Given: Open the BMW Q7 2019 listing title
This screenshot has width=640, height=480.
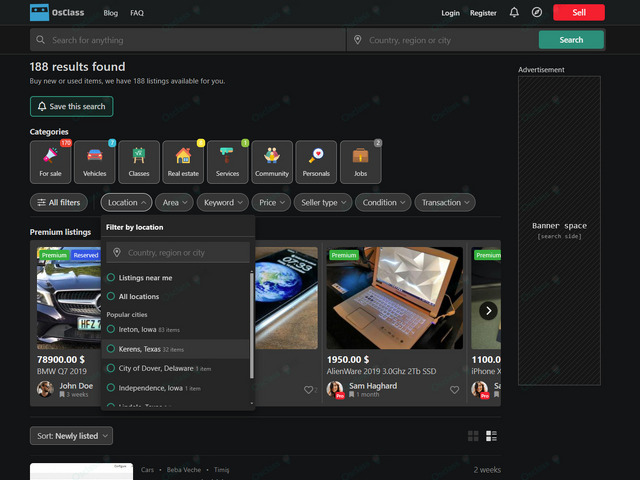Looking at the screenshot, I should tap(62, 371).
